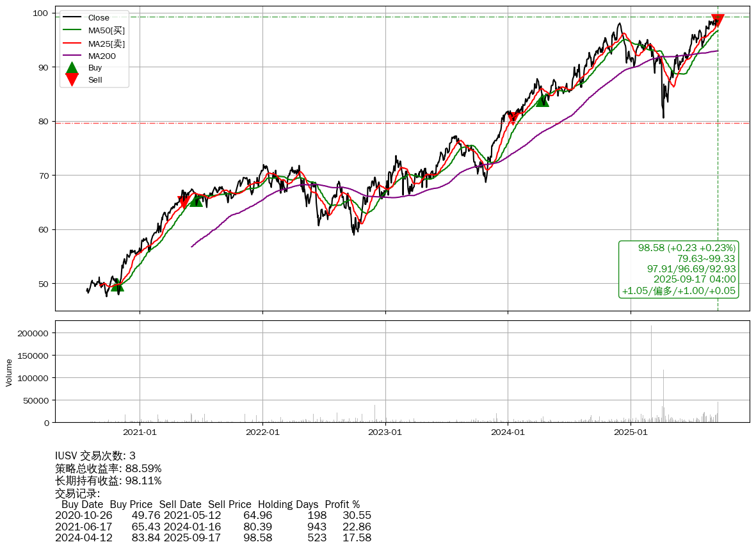Click the green Buy marker near 2021-06
Viewport: 756px width, 549px height.
click(196, 201)
